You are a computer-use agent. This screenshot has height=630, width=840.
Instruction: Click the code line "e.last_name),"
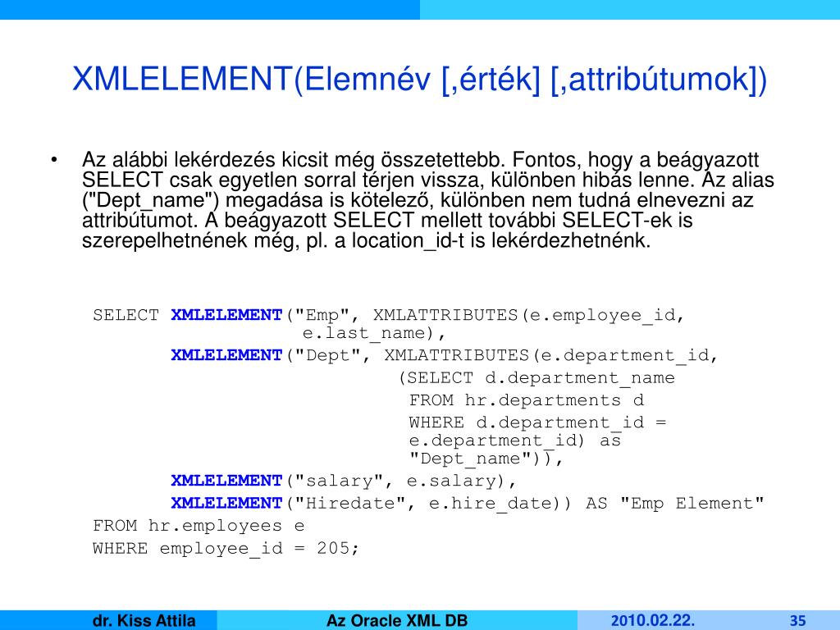coord(374,333)
